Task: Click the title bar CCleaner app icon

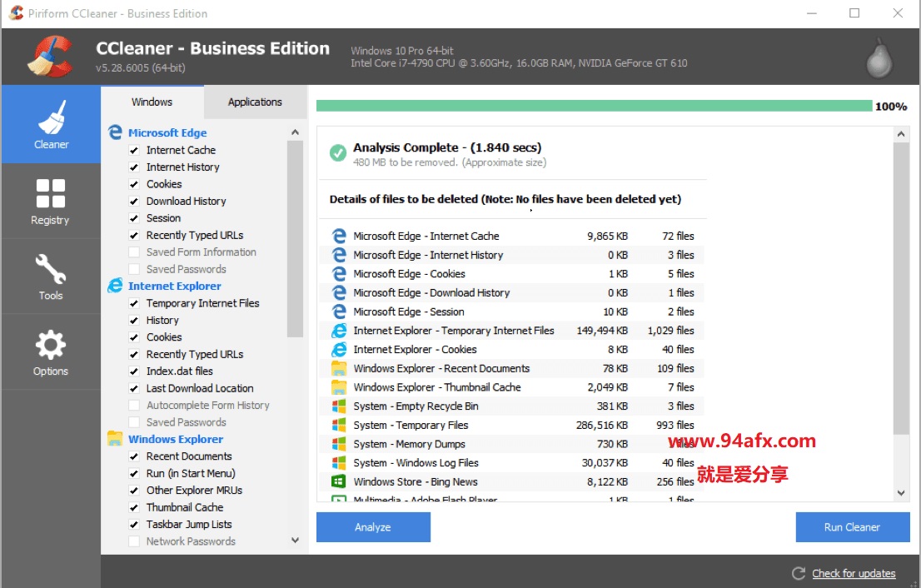Action: [x=16, y=13]
